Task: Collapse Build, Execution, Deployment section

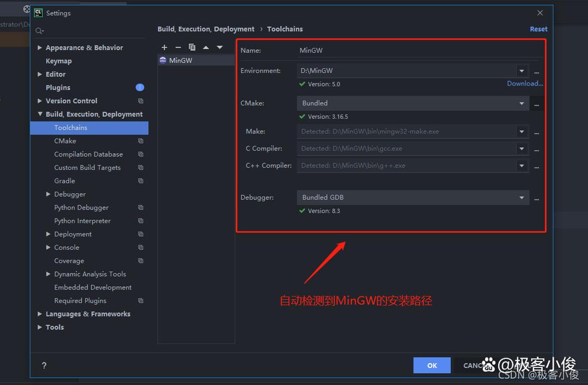Action: tap(40, 114)
